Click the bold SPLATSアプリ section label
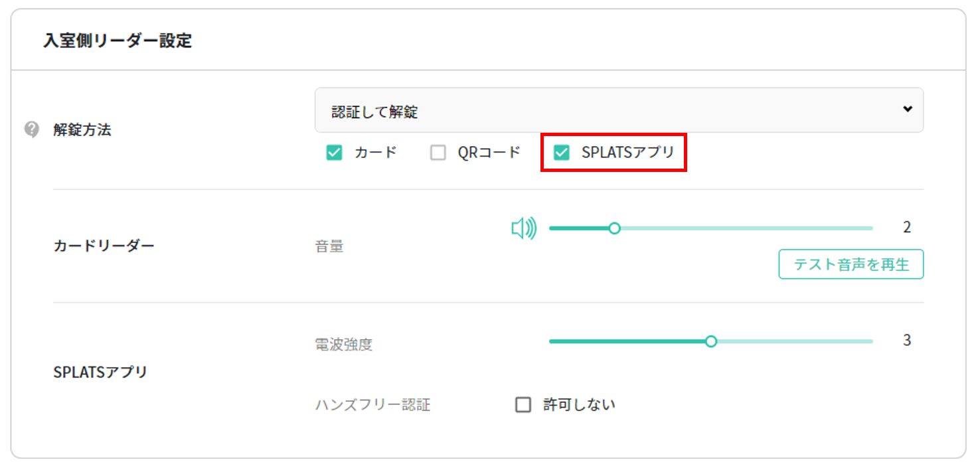The height and width of the screenshot is (468, 980). point(100,372)
